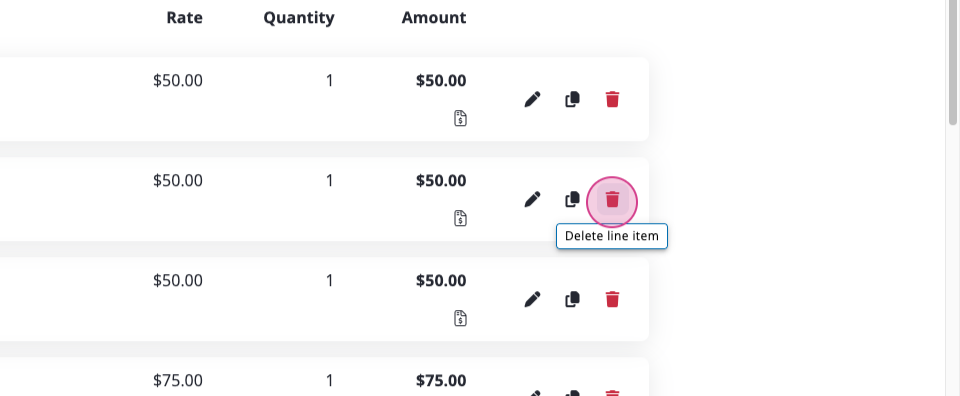Select the Quantity column header
Viewport: 960px width, 396px height.
299,18
